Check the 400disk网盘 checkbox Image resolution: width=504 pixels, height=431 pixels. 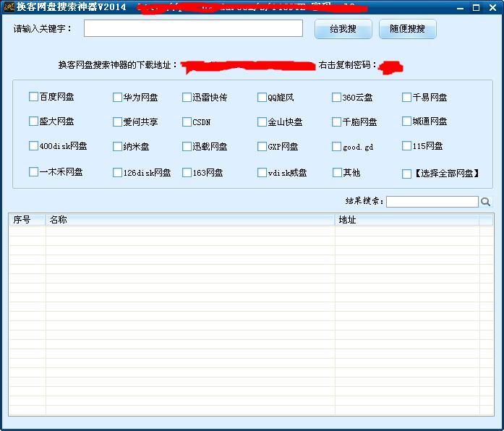(33, 145)
